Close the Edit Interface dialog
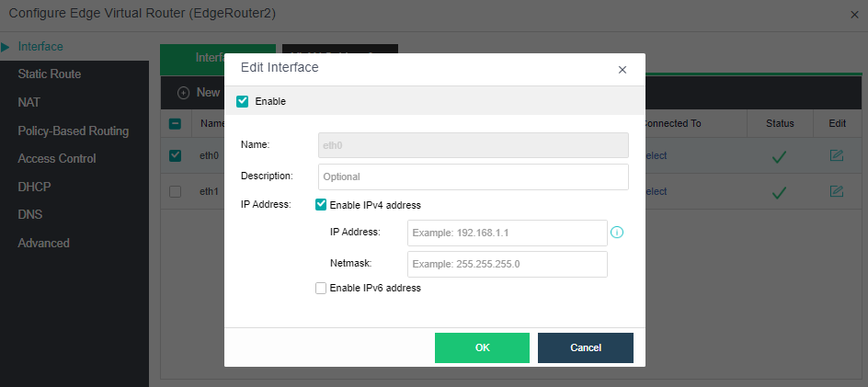 click(622, 69)
